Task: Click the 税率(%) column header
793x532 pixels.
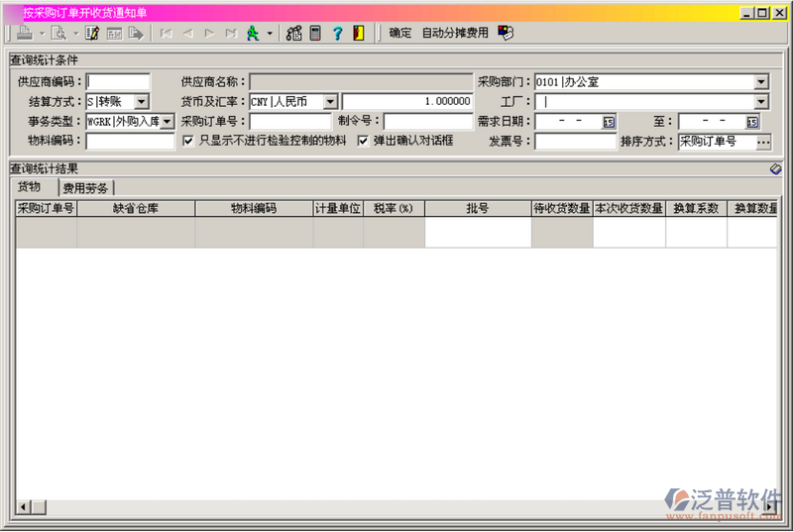Action: point(394,208)
